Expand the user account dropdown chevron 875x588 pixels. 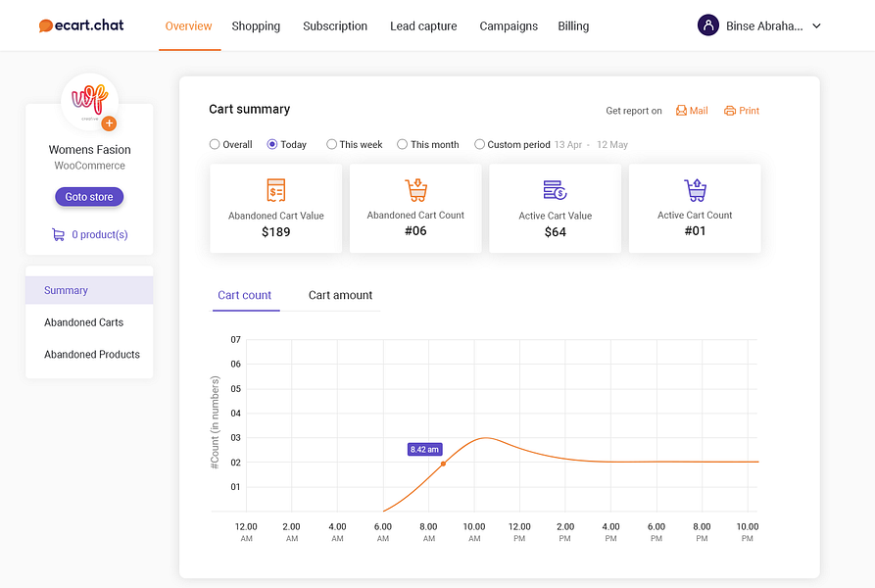click(816, 25)
